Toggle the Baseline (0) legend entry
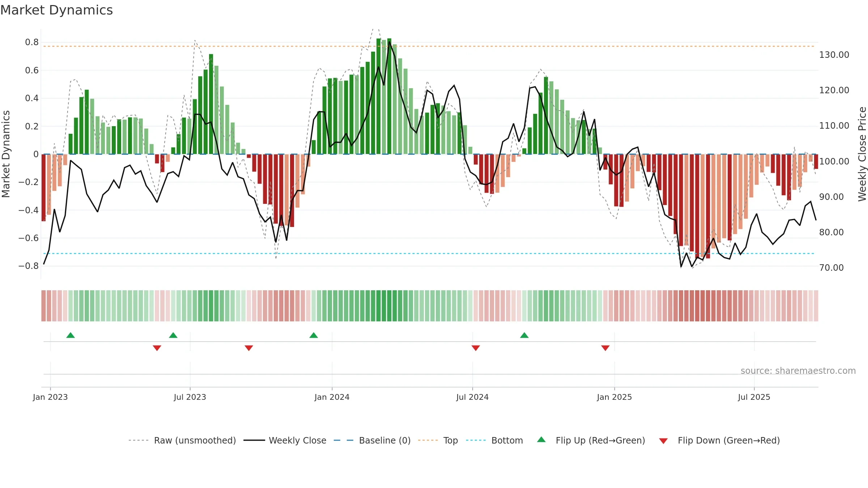The image size is (868, 488). pyautogui.click(x=372, y=440)
